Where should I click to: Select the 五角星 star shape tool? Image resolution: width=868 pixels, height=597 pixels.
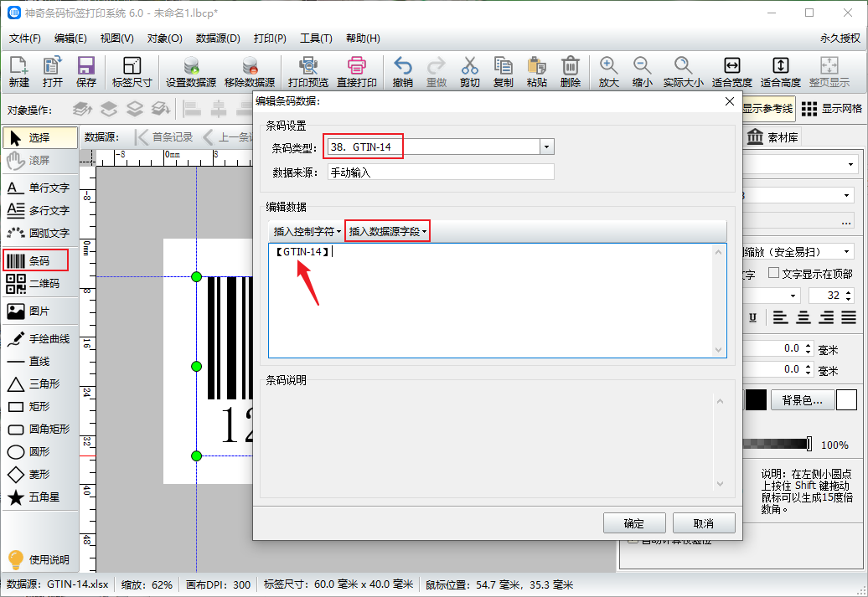pos(40,497)
